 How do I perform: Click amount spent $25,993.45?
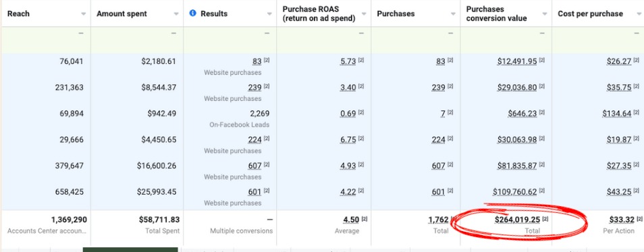tap(157, 192)
